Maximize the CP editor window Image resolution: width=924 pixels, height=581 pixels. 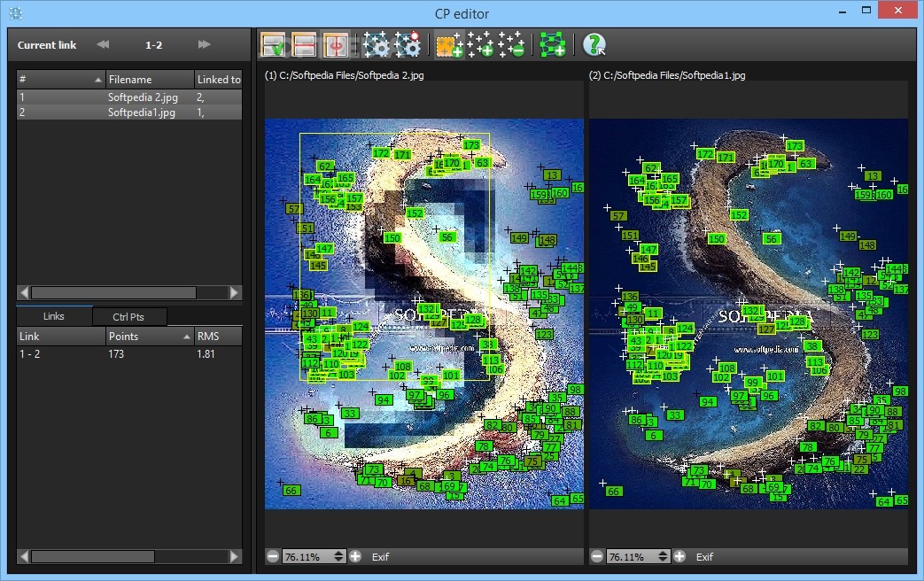[x=866, y=10]
